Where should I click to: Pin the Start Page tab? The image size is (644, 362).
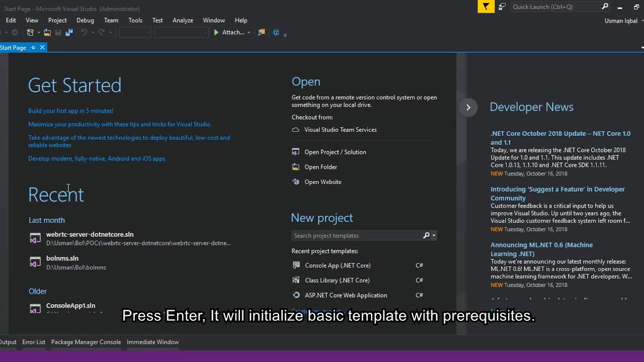(33, 47)
